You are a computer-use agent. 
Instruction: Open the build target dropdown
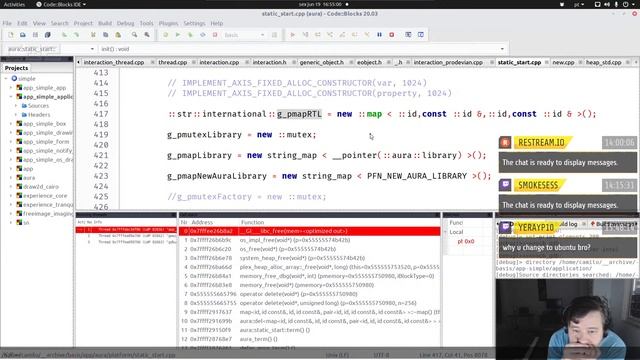[x=262, y=35]
